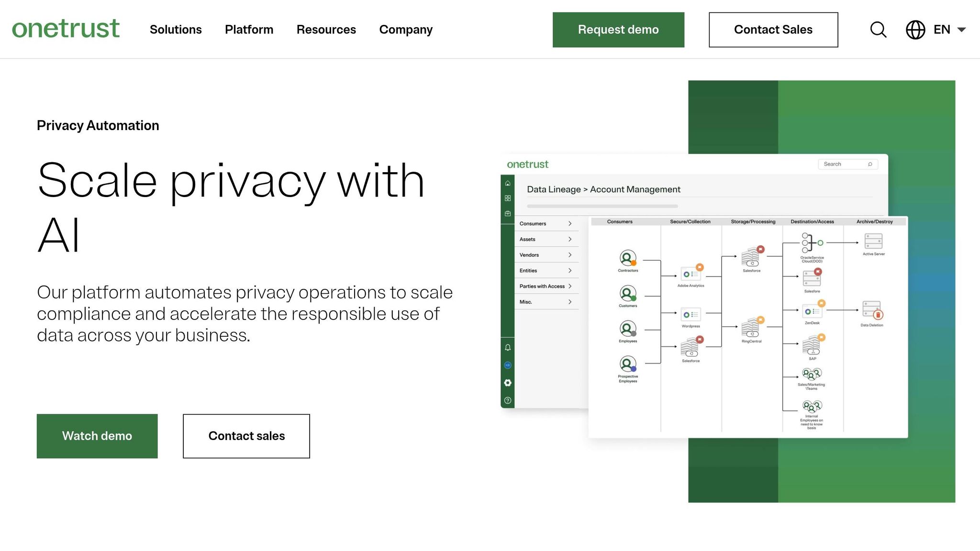The image size is (980, 551).
Task: Click the Employees person icon
Action: [628, 329]
